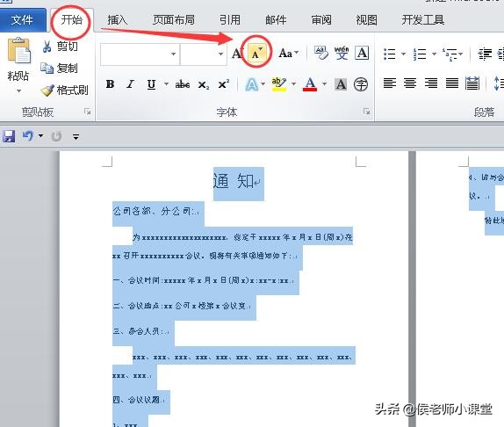Click the Subscript X2 button
Viewport: 504px width, 427px height.
coord(204,85)
